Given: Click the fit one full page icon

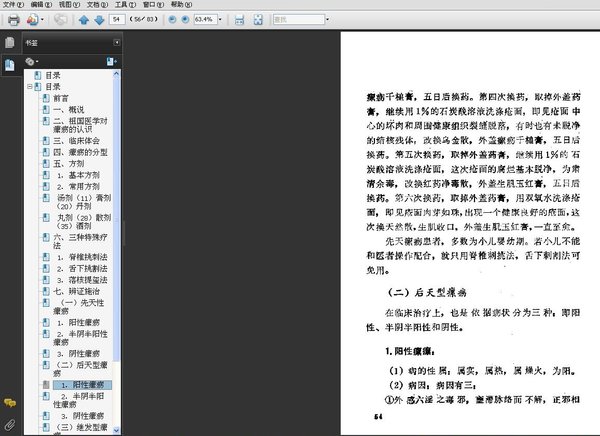Looking at the screenshot, I should [258, 20].
